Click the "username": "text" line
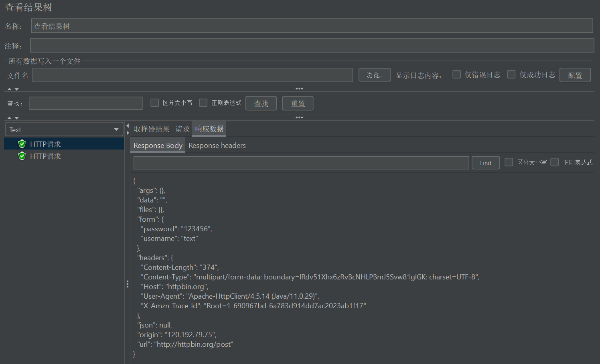The image size is (600, 364). tap(169, 239)
